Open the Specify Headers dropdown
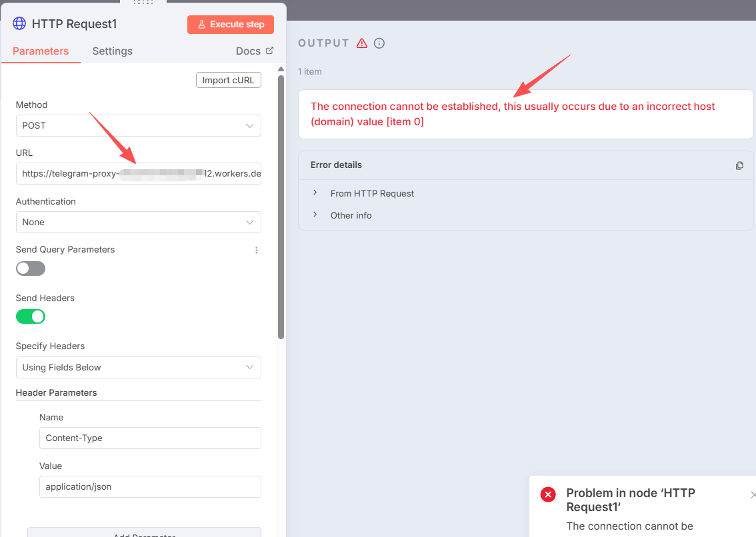 pos(138,368)
